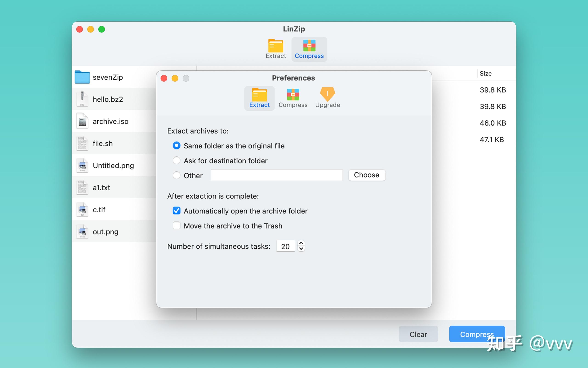
Task: Select the a1.txt file name
Action: click(102, 188)
